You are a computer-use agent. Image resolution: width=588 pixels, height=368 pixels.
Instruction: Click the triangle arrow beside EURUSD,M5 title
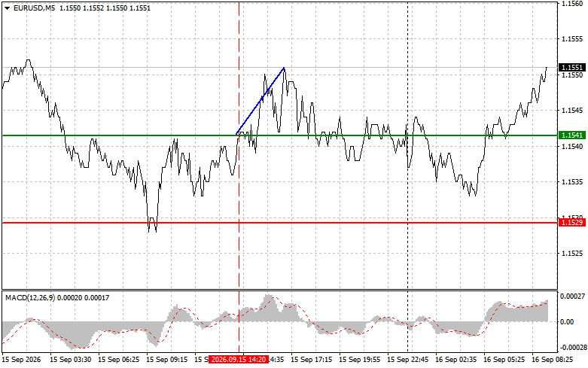pyautogui.click(x=7, y=8)
